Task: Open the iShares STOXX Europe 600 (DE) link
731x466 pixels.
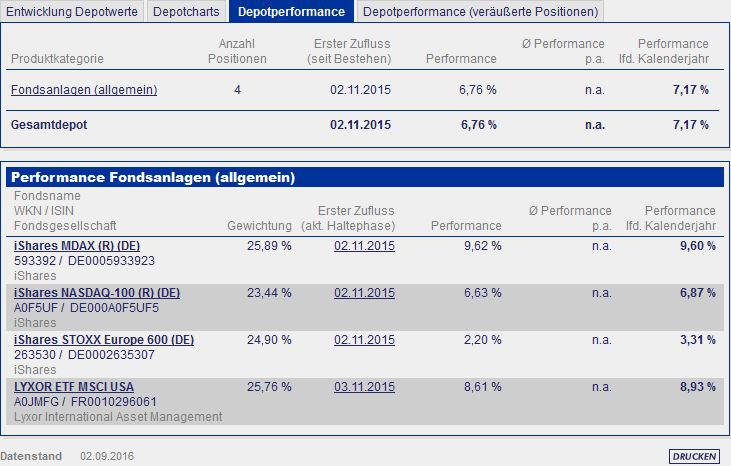Action: (x=104, y=340)
